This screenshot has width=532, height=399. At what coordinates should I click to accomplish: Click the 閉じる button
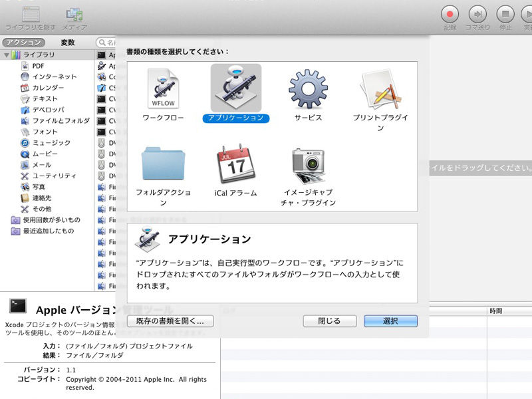pos(329,321)
